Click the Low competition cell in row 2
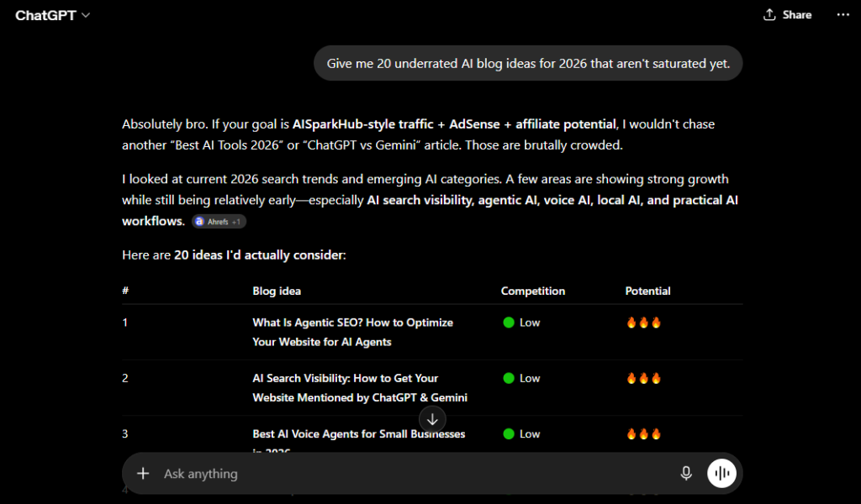This screenshot has height=504, width=861. tap(521, 378)
